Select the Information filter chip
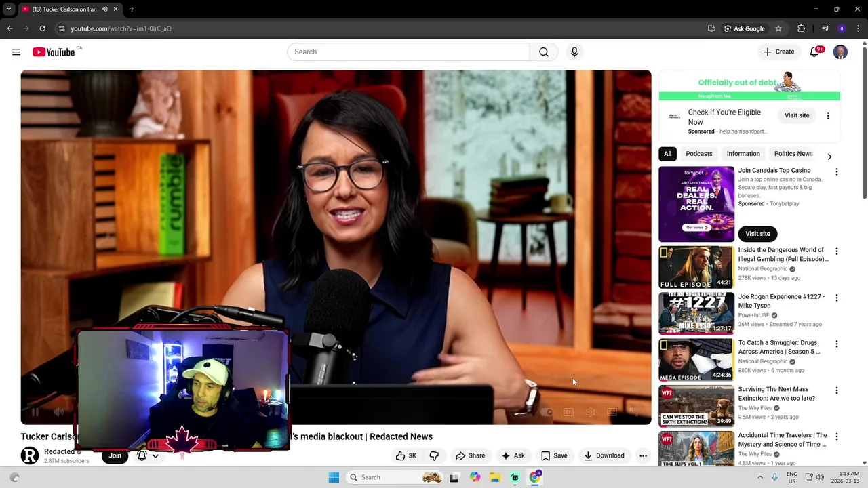868x488 pixels. pos(743,154)
